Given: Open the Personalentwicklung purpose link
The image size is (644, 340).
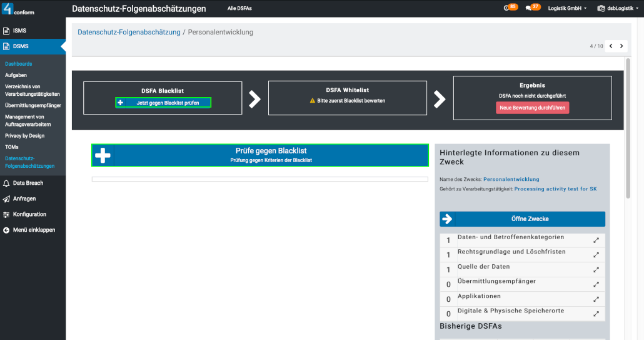Looking at the screenshot, I should [511, 180].
